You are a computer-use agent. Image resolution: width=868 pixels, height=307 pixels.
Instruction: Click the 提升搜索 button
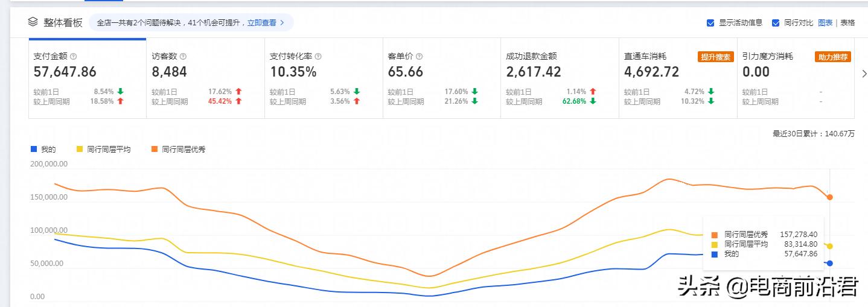coord(715,57)
